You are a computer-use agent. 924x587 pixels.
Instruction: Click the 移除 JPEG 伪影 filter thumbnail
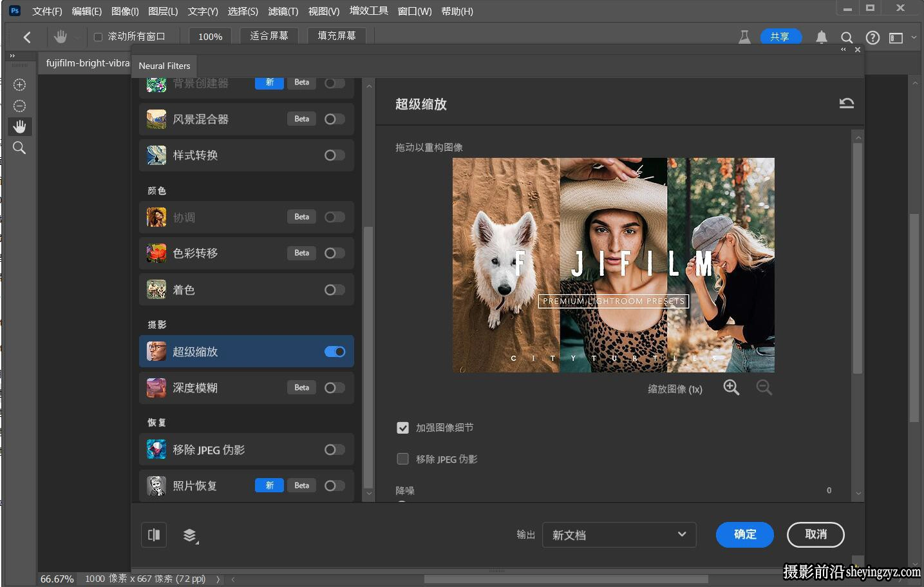click(x=156, y=450)
